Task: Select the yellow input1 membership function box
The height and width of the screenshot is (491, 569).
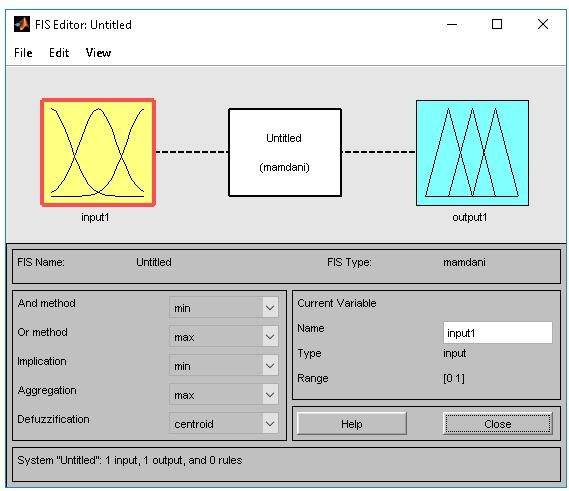Action: [x=98, y=152]
